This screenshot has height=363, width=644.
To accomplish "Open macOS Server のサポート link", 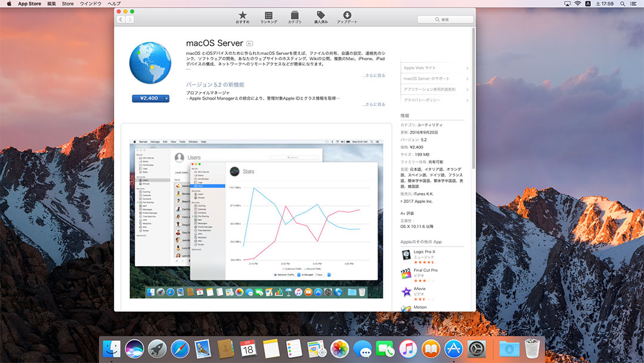I will (x=435, y=79).
